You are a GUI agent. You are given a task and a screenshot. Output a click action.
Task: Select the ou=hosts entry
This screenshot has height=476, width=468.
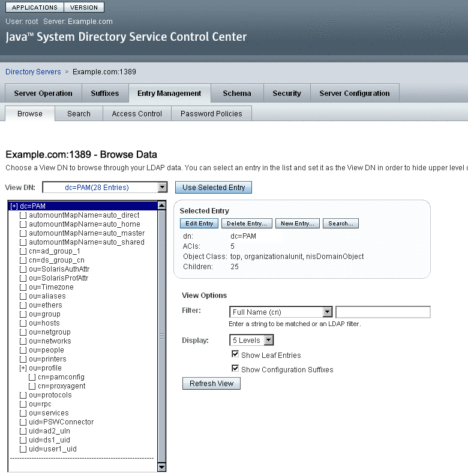pos(44,323)
